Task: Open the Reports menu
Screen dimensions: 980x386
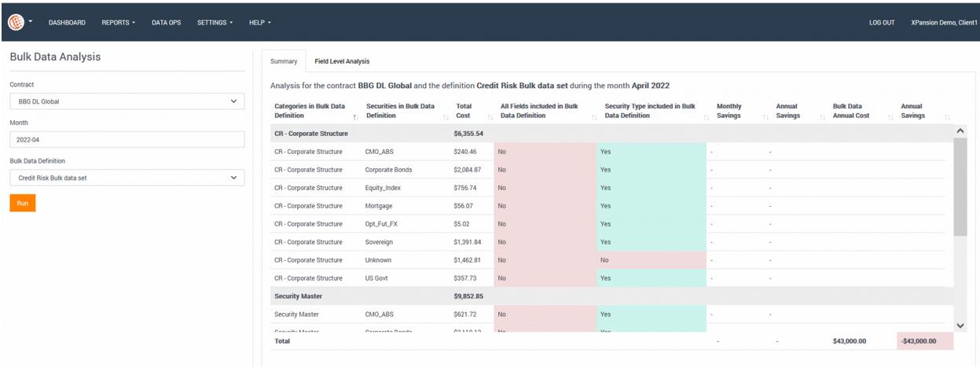Action: coord(118,23)
